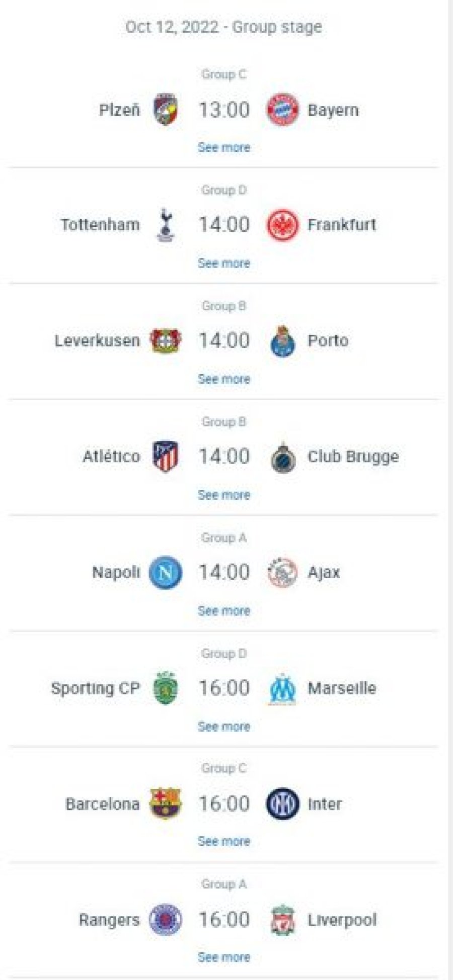Click the Bayern Munich club crest

(x=282, y=110)
